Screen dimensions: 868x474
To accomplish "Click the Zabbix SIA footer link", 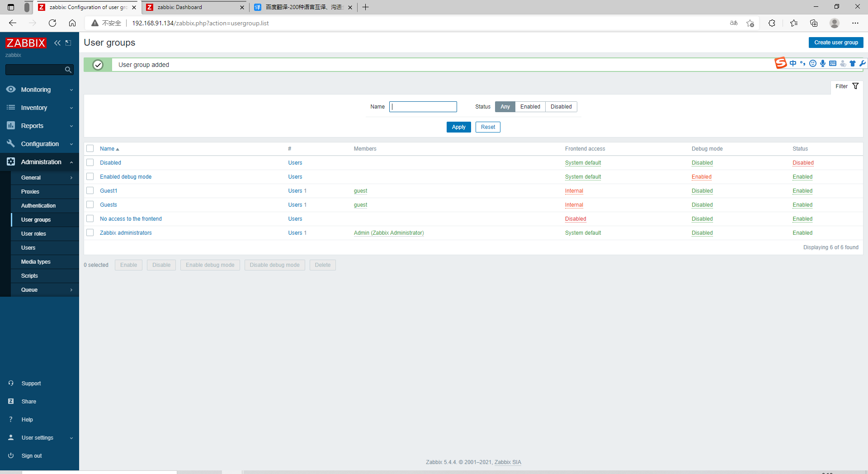I will 508,462.
